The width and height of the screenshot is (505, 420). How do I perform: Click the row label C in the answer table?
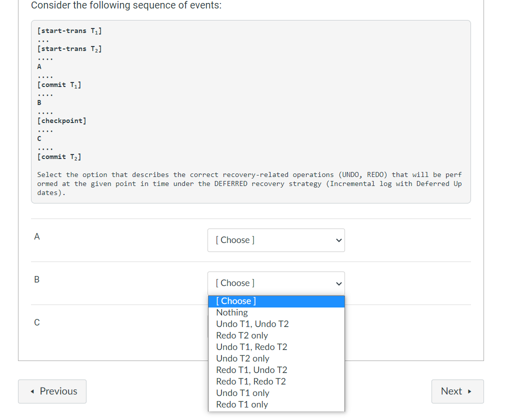(x=37, y=322)
